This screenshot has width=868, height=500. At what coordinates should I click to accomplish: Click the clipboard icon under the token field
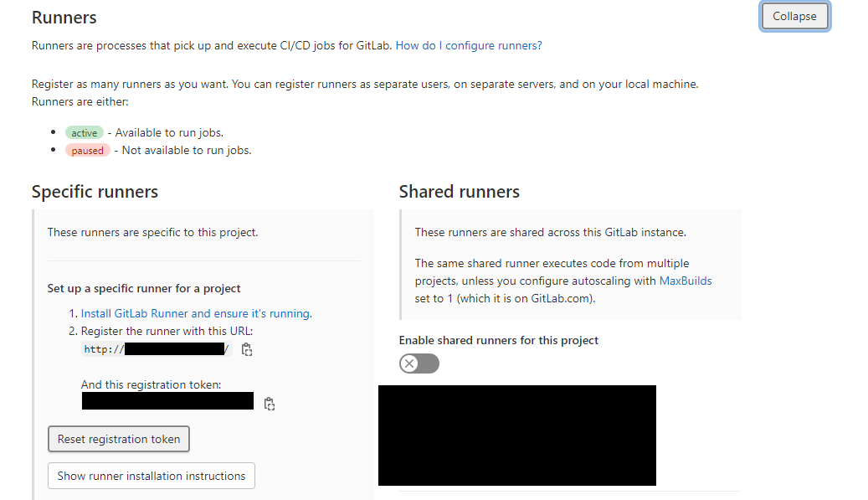[x=269, y=403]
